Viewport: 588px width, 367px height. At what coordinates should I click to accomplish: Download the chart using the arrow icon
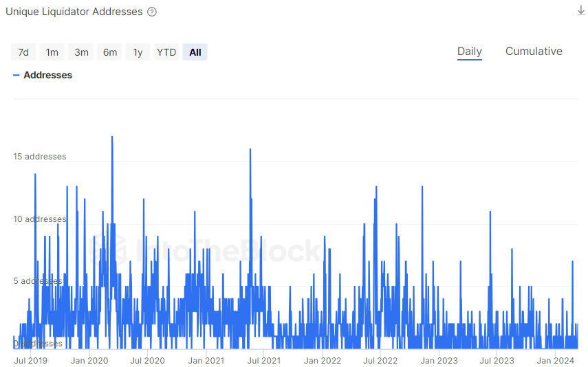(x=580, y=10)
